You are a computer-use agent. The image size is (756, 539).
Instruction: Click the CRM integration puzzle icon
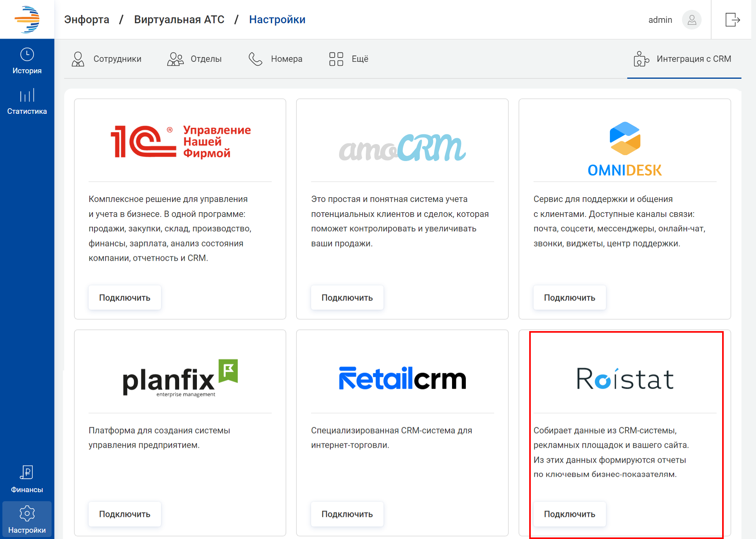(x=641, y=59)
